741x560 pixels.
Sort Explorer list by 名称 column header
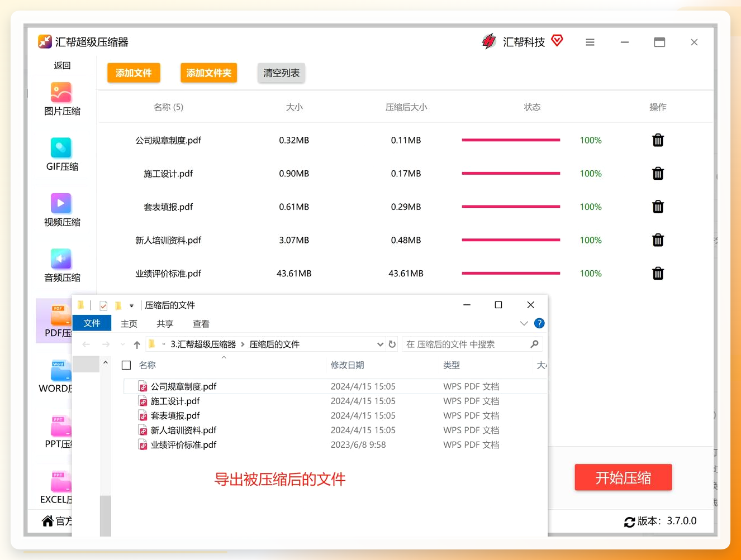point(147,365)
